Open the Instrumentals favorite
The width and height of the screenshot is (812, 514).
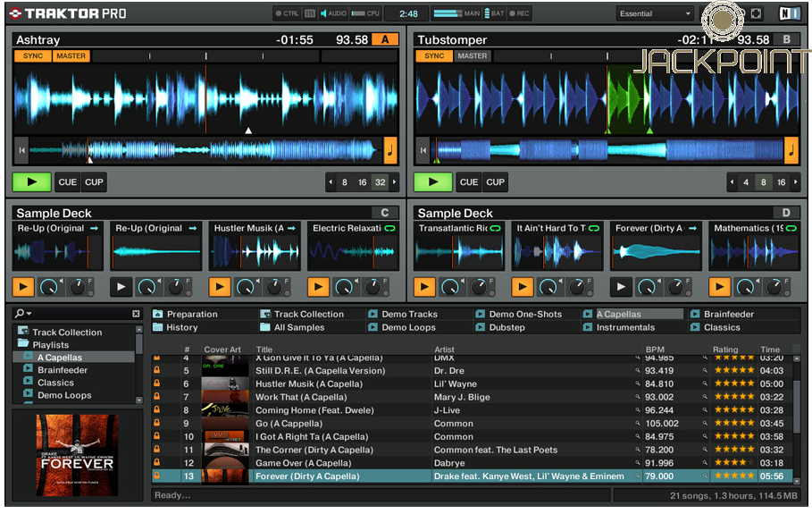coord(619,327)
